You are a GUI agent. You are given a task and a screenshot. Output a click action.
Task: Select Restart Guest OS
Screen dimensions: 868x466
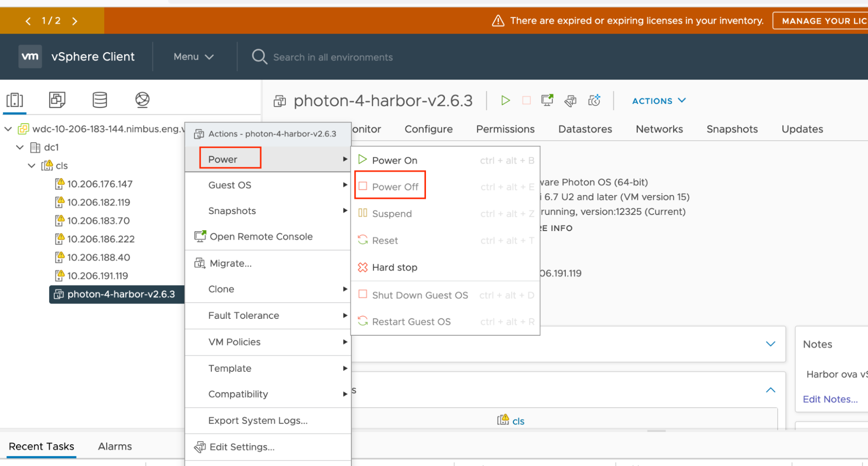pos(446,321)
